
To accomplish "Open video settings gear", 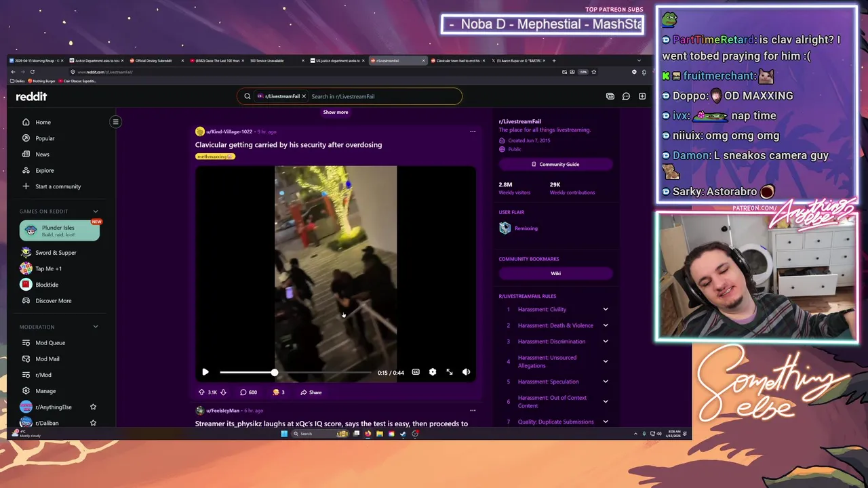I will (433, 372).
